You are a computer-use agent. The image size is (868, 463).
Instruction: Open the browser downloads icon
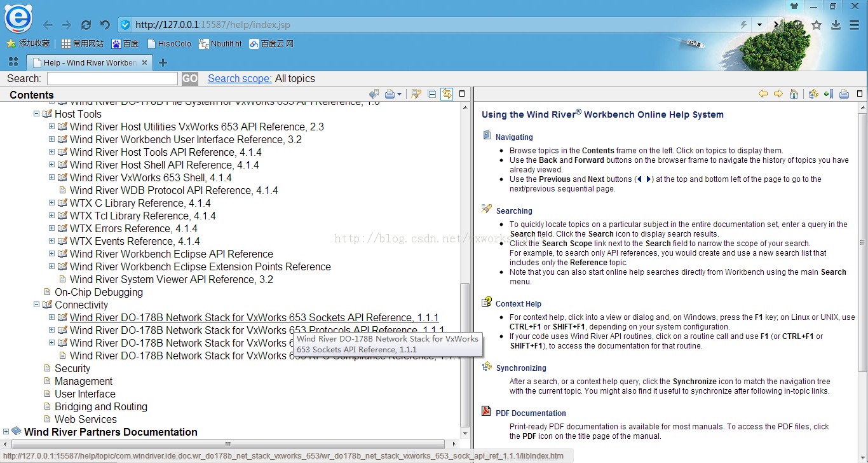click(x=836, y=25)
